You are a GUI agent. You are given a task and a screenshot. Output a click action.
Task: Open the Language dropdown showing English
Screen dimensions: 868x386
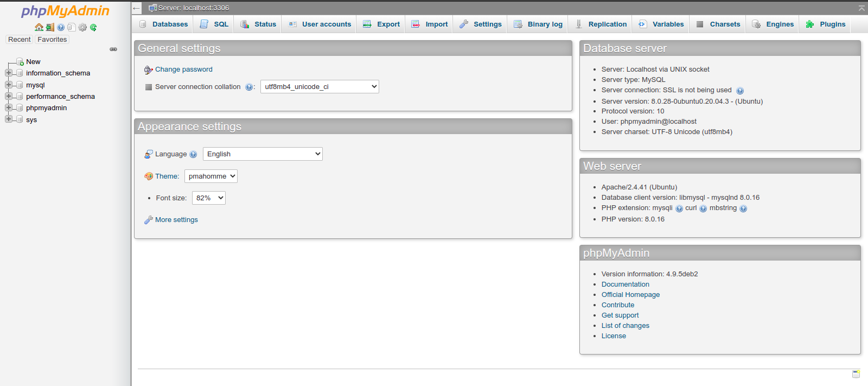coord(263,154)
